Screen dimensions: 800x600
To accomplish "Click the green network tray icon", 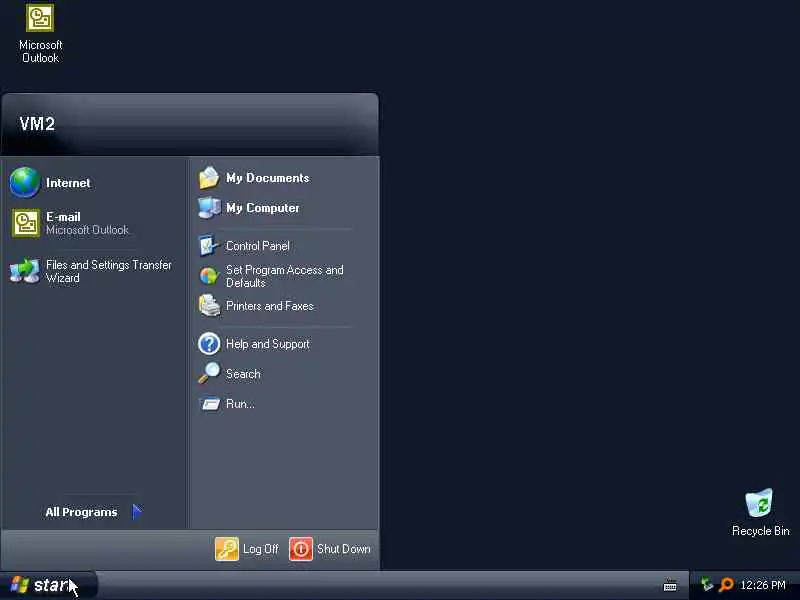I will click(x=707, y=584).
